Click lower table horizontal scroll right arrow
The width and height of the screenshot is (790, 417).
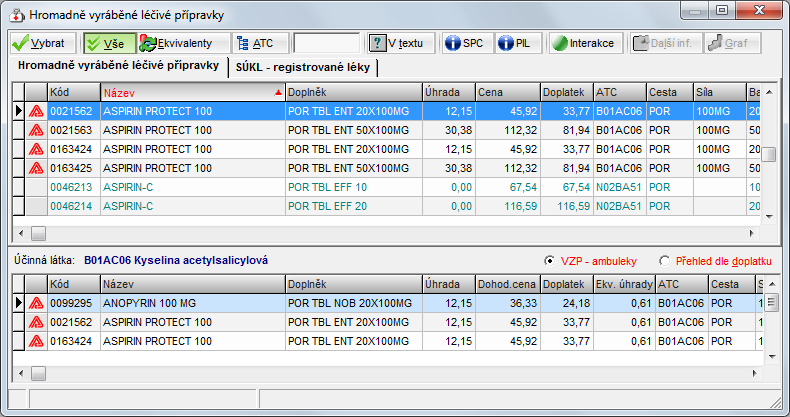(x=754, y=373)
